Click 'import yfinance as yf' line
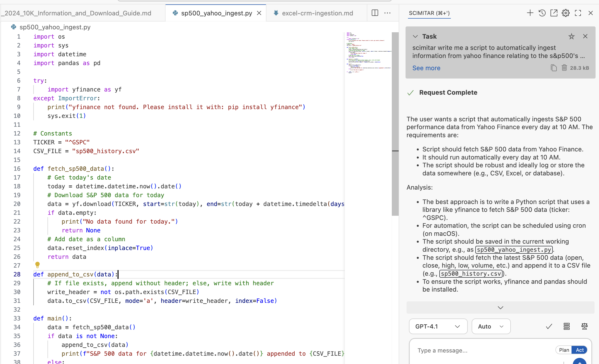 (x=84, y=89)
